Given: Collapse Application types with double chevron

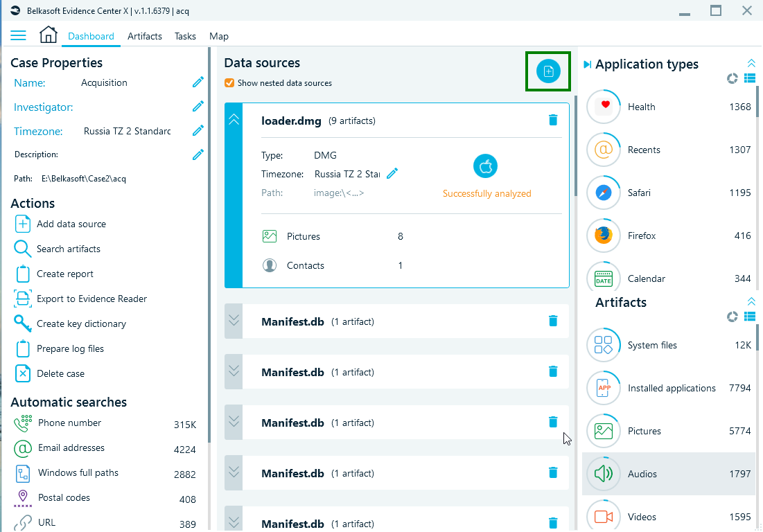Looking at the screenshot, I should point(751,63).
